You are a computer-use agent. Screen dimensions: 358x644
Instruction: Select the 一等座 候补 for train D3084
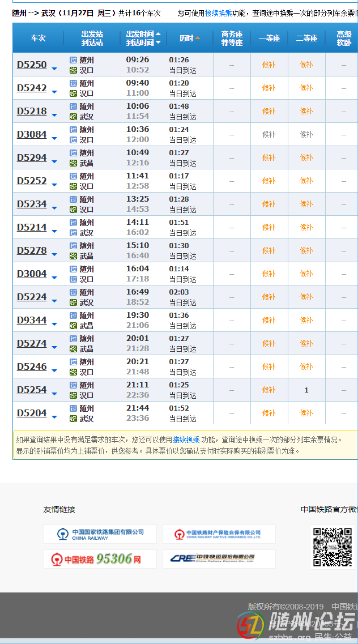[x=268, y=134]
